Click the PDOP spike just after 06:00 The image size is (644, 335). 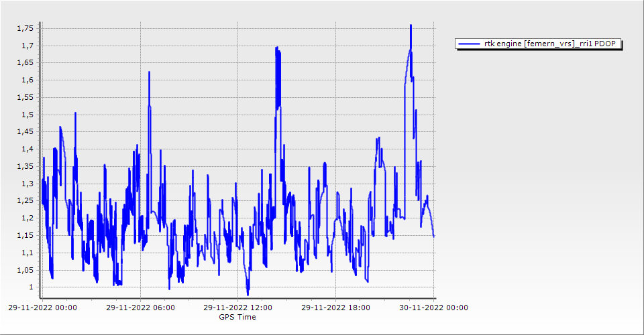coord(149,72)
